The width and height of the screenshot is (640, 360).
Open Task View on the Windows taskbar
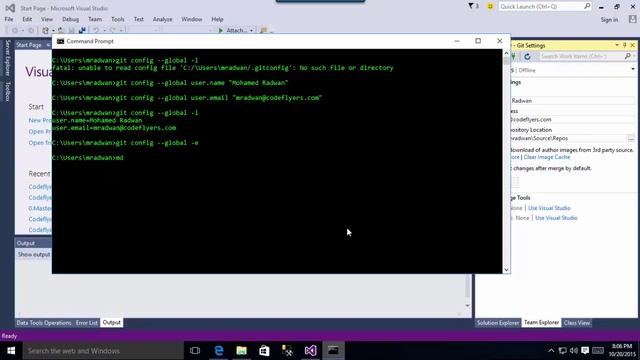[195, 351]
